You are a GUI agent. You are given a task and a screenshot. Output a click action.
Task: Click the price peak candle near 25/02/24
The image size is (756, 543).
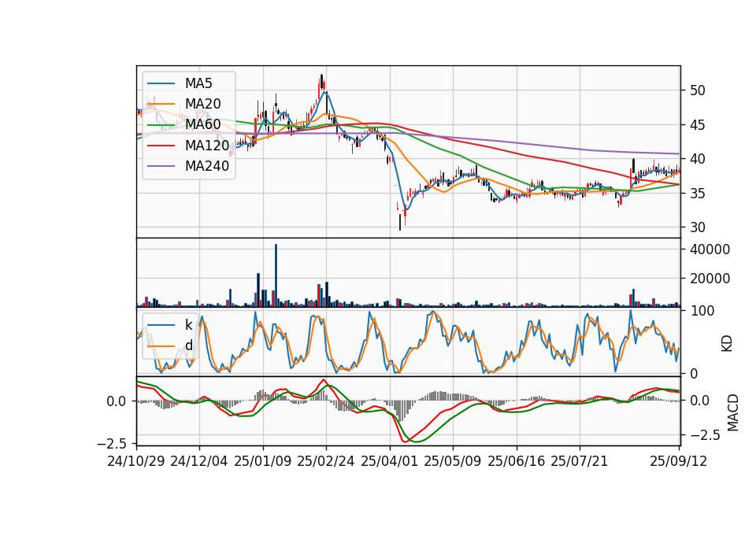pos(321,82)
